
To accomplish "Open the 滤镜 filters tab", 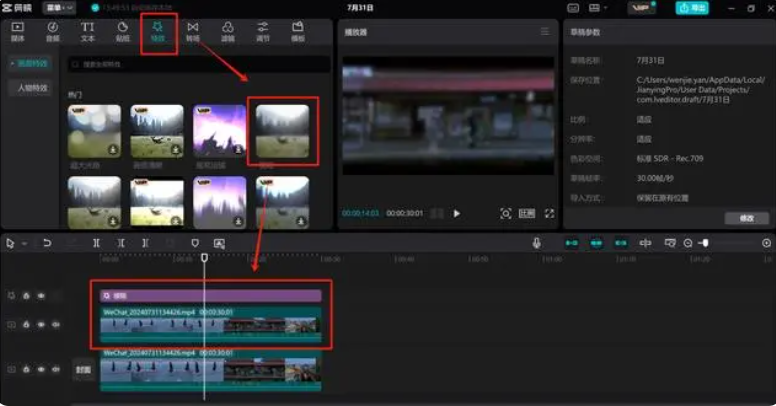I will click(228, 32).
